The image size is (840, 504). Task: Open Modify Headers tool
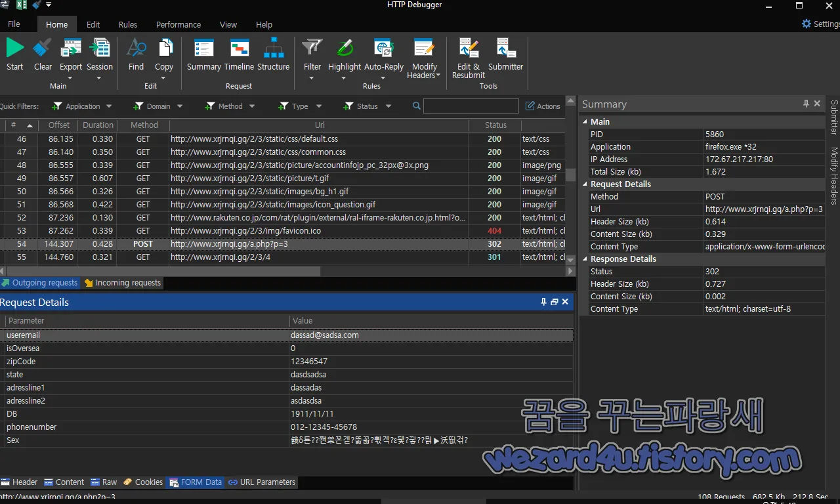tap(425, 58)
